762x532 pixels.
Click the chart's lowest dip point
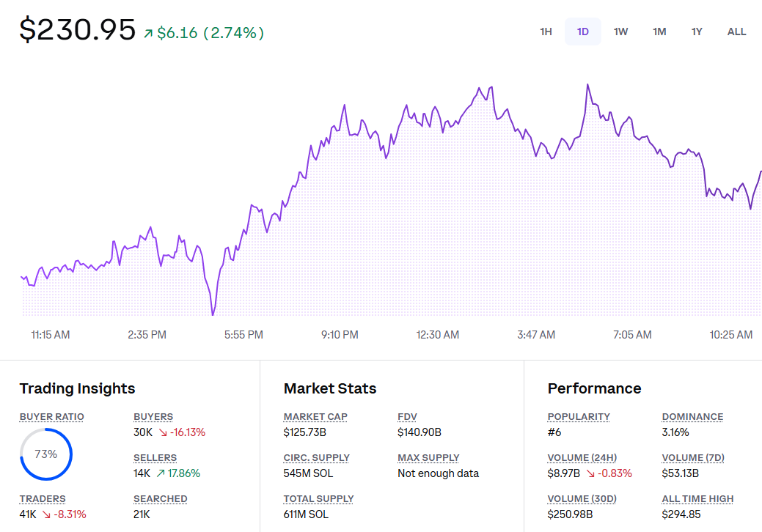pos(213,314)
